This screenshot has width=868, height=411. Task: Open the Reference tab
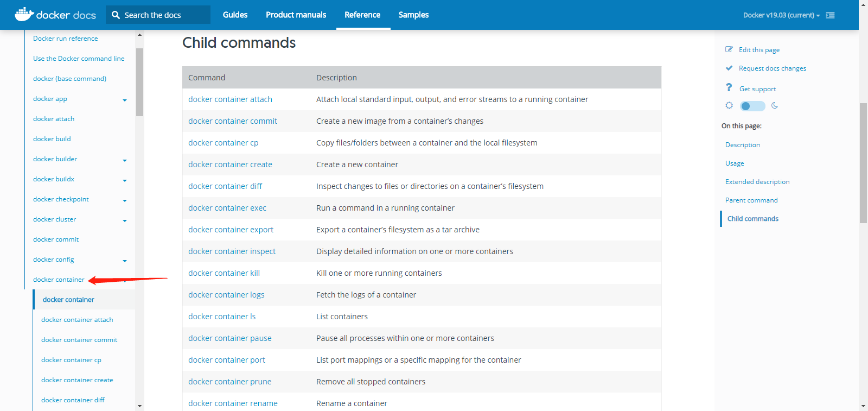362,15
